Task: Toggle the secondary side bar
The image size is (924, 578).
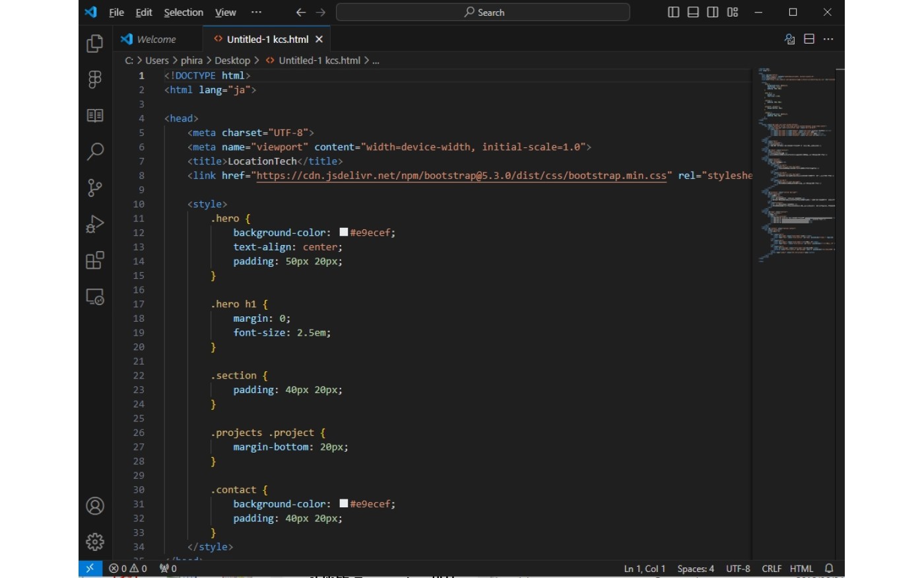Action: pyautogui.click(x=713, y=12)
